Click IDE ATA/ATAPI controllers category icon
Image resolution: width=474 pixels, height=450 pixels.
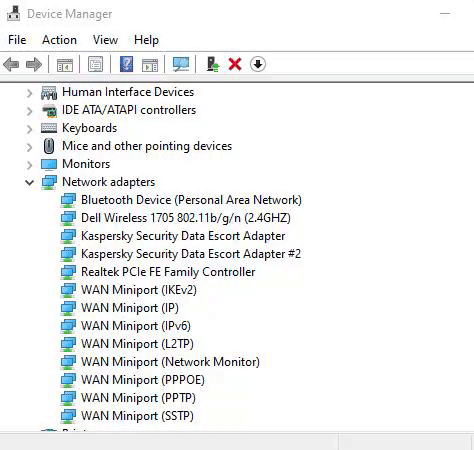(x=49, y=110)
